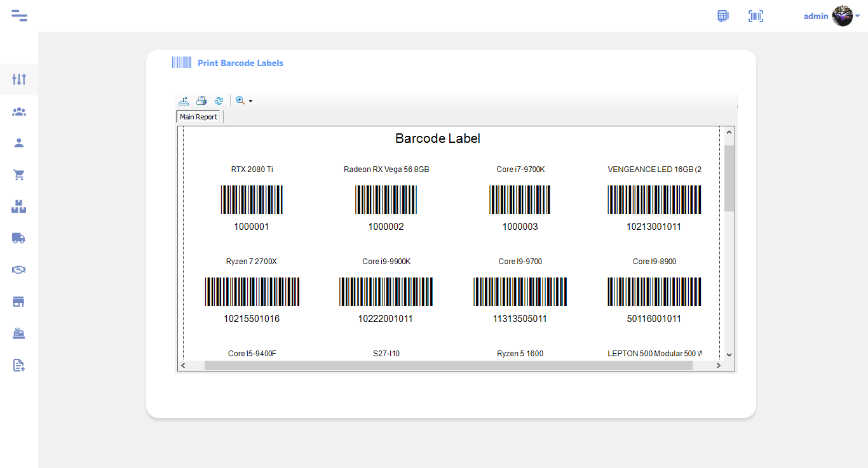Click the VENGEANCE LED 16GB label text
Image resolution: width=868 pixels, height=468 pixels.
654,170
